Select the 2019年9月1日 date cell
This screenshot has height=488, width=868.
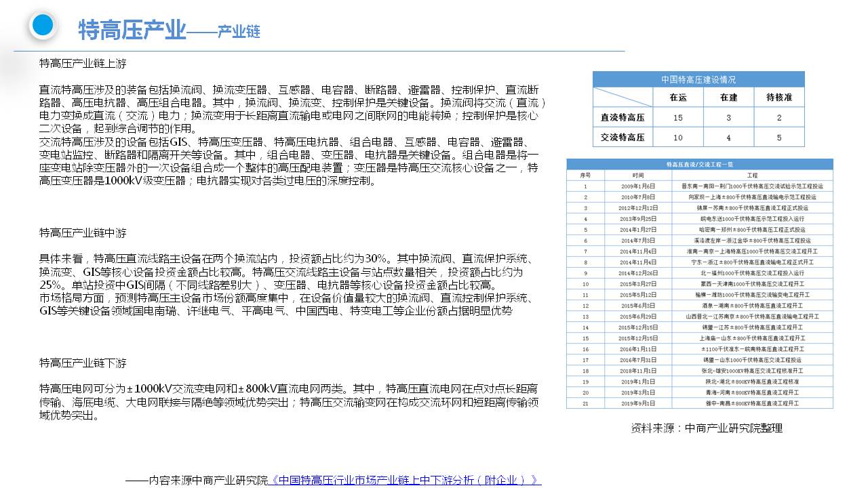(637, 403)
